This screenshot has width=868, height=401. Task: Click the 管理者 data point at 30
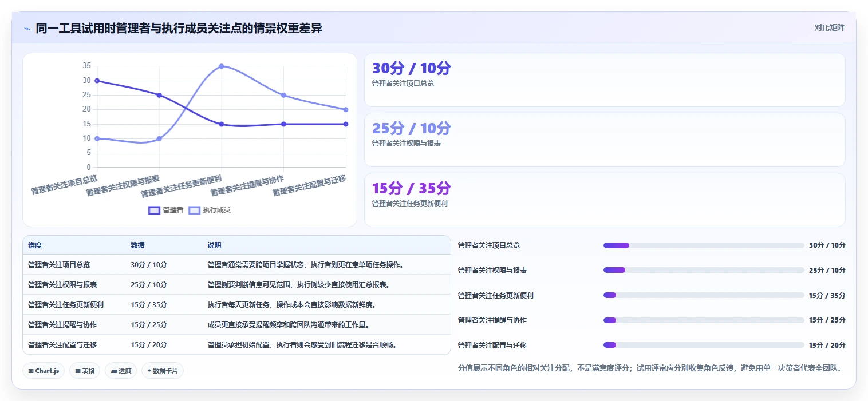click(x=97, y=81)
